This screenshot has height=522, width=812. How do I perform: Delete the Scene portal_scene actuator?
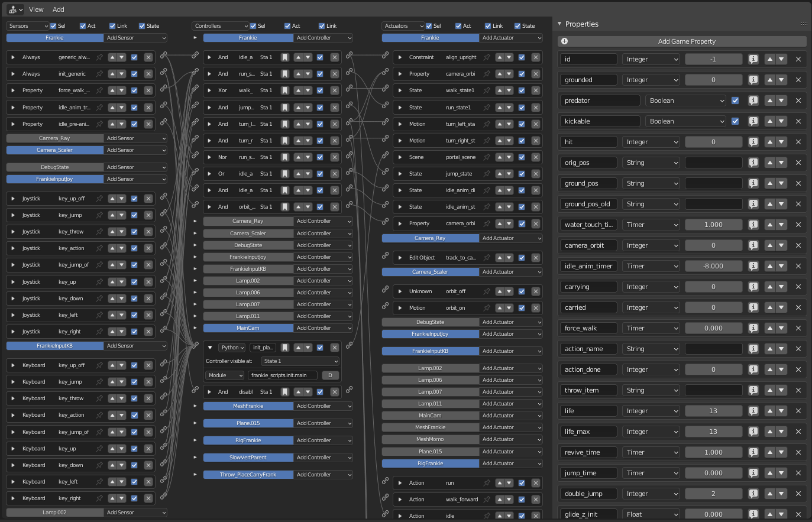(x=536, y=157)
